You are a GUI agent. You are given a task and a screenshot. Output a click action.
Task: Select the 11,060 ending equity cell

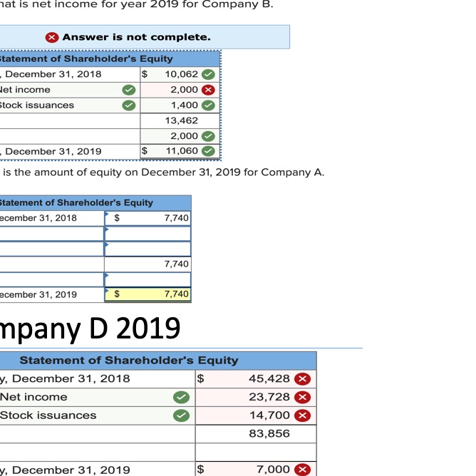point(180,151)
